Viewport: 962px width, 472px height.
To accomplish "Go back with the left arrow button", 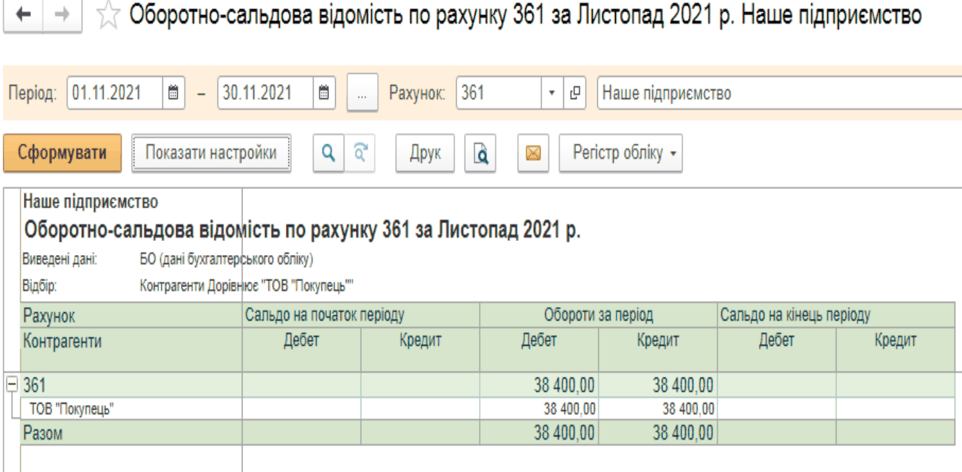I will tap(25, 17).
